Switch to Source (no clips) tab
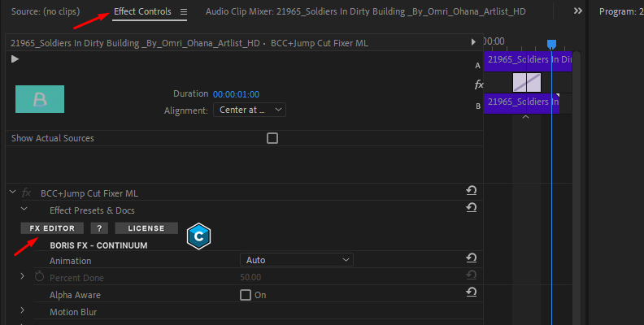The image size is (644, 325). click(x=46, y=11)
